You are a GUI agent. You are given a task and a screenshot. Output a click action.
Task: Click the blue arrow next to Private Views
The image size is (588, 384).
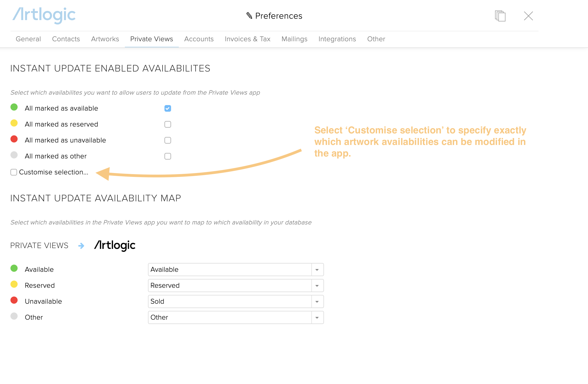(x=81, y=246)
